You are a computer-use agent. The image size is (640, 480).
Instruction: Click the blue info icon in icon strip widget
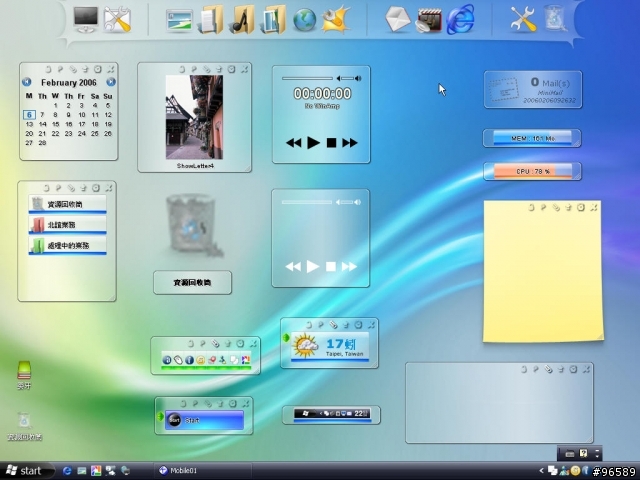point(189,360)
